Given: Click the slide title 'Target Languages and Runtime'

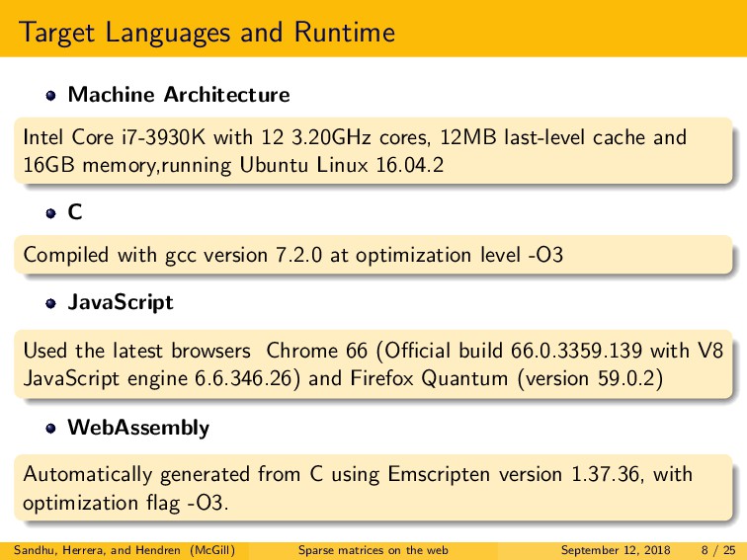Looking at the screenshot, I should [207, 34].
